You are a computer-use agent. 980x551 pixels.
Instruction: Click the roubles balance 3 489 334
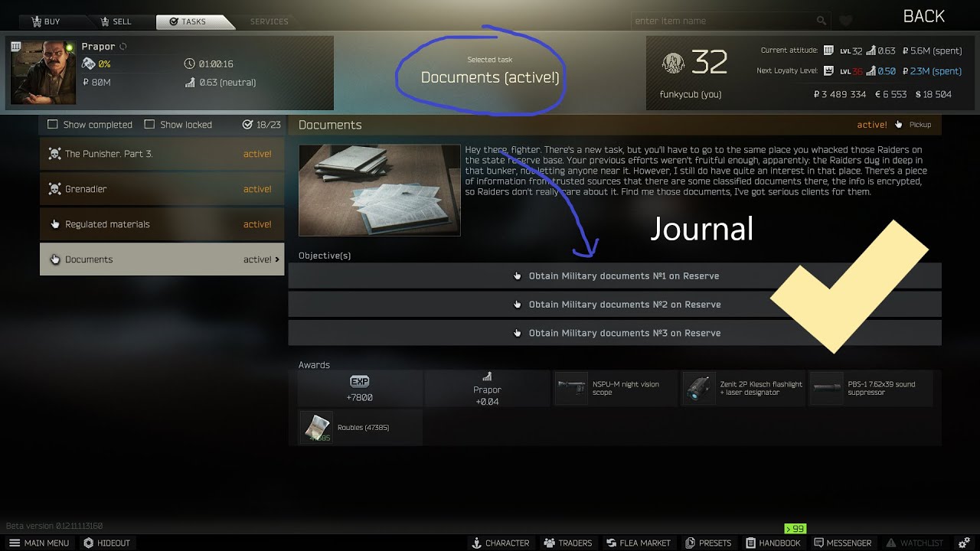point(840,94)
